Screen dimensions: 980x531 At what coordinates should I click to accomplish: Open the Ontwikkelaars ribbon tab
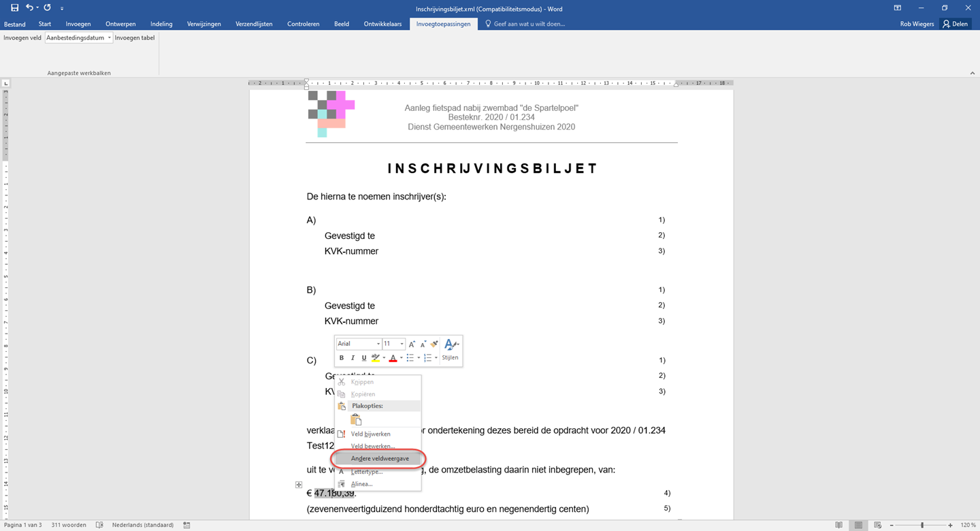point(382,24)
